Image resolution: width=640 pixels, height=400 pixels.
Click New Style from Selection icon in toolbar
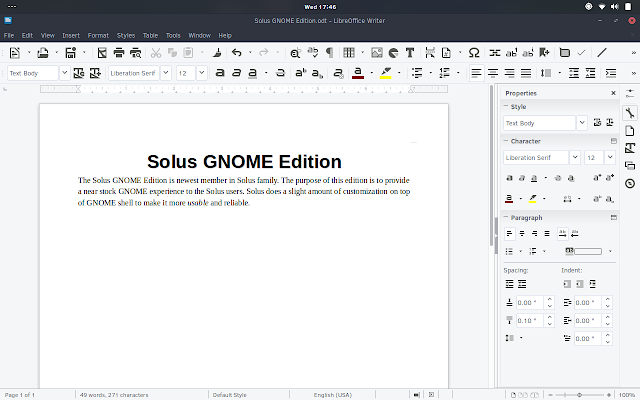click(95, 73)
